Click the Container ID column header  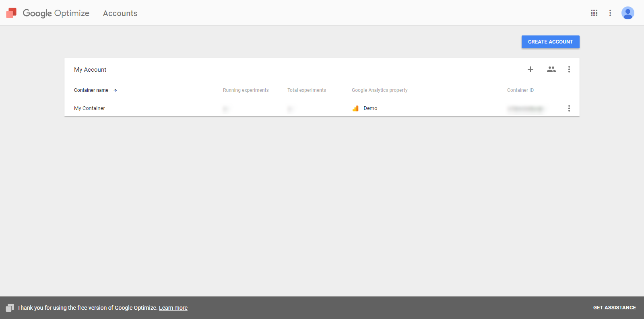click(x=520, y=90)
